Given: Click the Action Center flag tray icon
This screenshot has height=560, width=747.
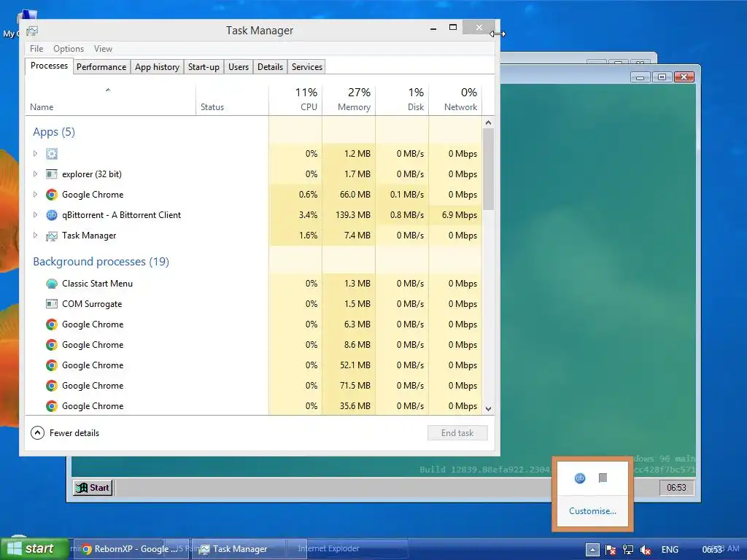Looking at the screenshot, I should tap(611, 550).
